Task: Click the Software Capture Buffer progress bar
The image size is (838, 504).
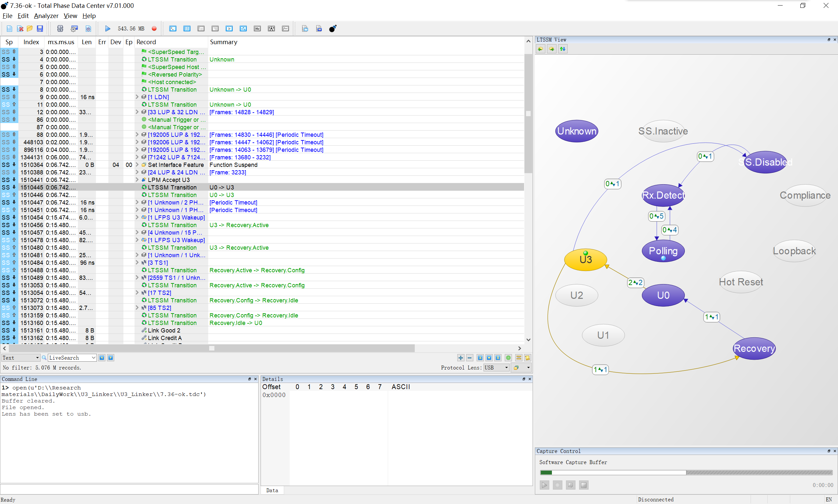Action: click(x=686, y=472)
